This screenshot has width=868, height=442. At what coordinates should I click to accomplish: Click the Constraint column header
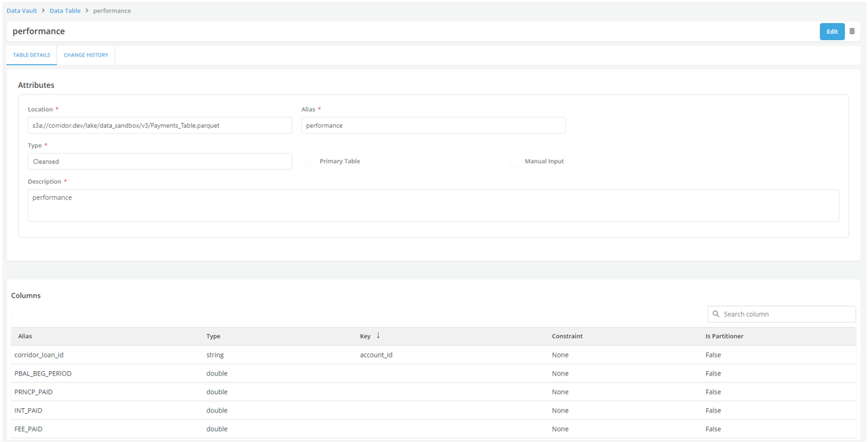click(x=567, y=336)
